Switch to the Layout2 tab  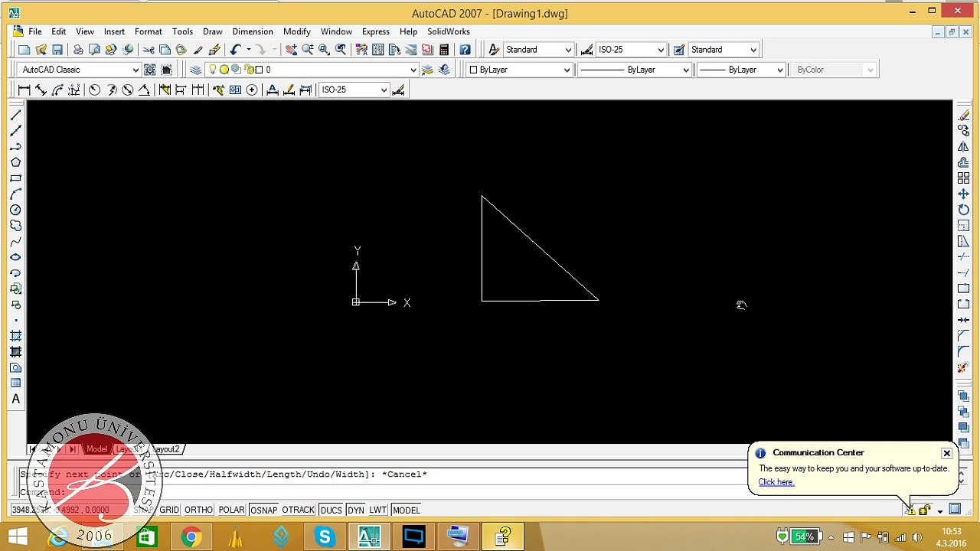click(x=167, y=449)
